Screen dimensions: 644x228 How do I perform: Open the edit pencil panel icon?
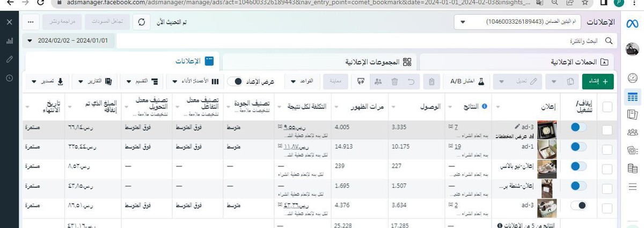[x=9, y=59]
